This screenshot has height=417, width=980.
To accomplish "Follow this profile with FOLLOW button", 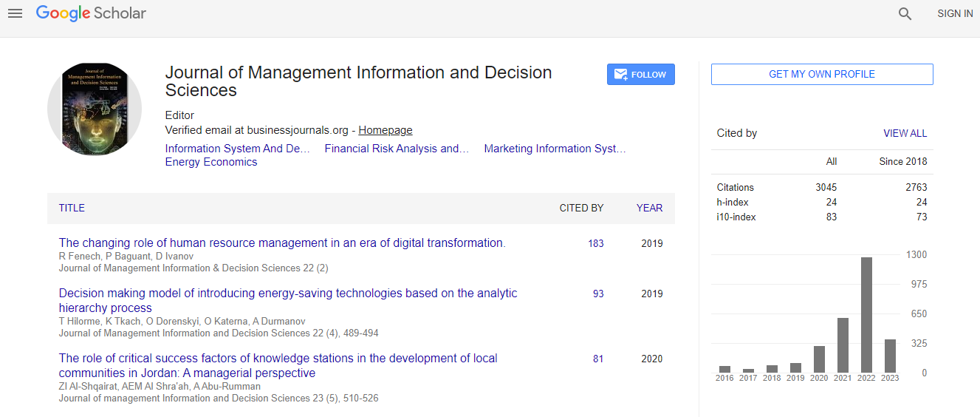I will (641, 75).
